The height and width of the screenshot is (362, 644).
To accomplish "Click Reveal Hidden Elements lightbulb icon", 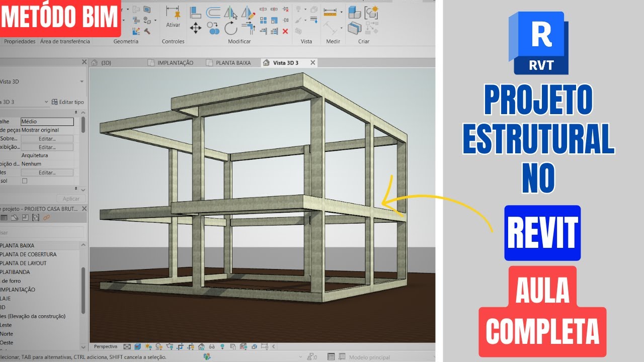I will point(222,346).
